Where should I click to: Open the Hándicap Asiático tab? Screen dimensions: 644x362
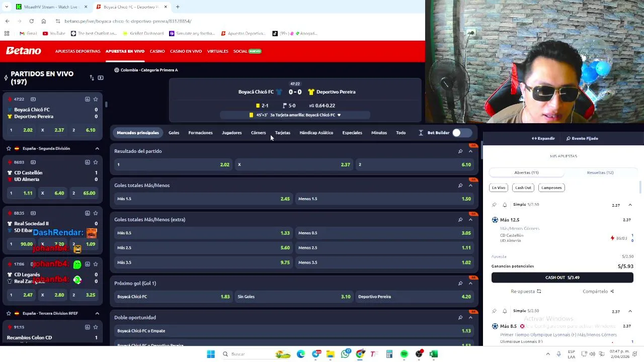[316, 133]
